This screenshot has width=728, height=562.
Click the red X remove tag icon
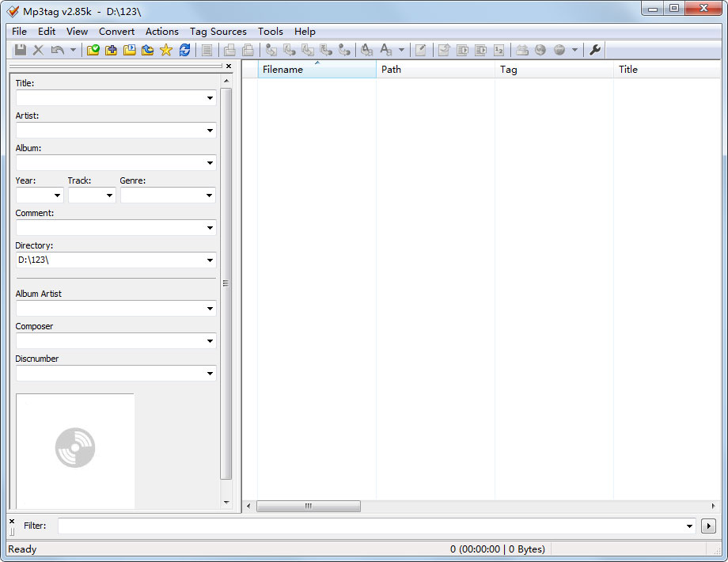[38, 50]
